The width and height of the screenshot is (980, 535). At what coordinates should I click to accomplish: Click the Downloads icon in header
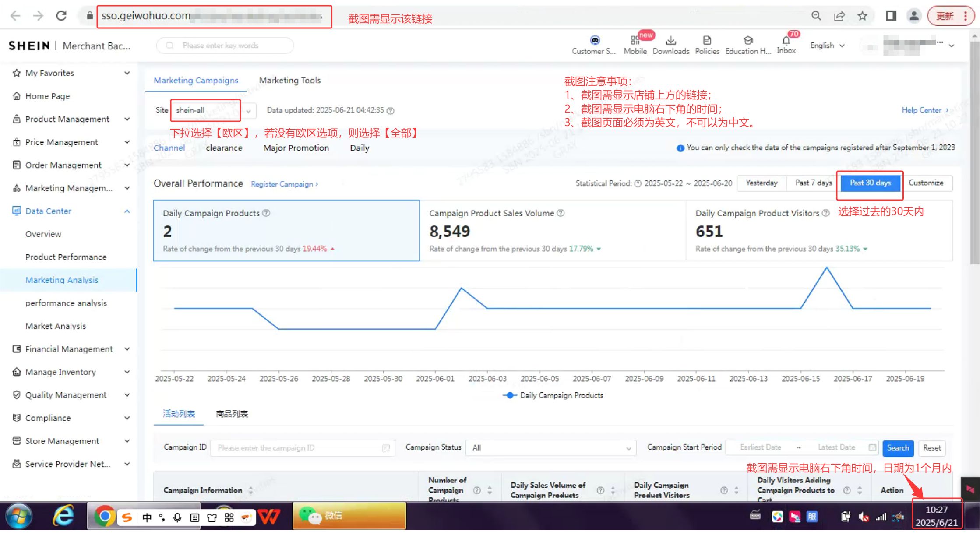coord(670,41)
